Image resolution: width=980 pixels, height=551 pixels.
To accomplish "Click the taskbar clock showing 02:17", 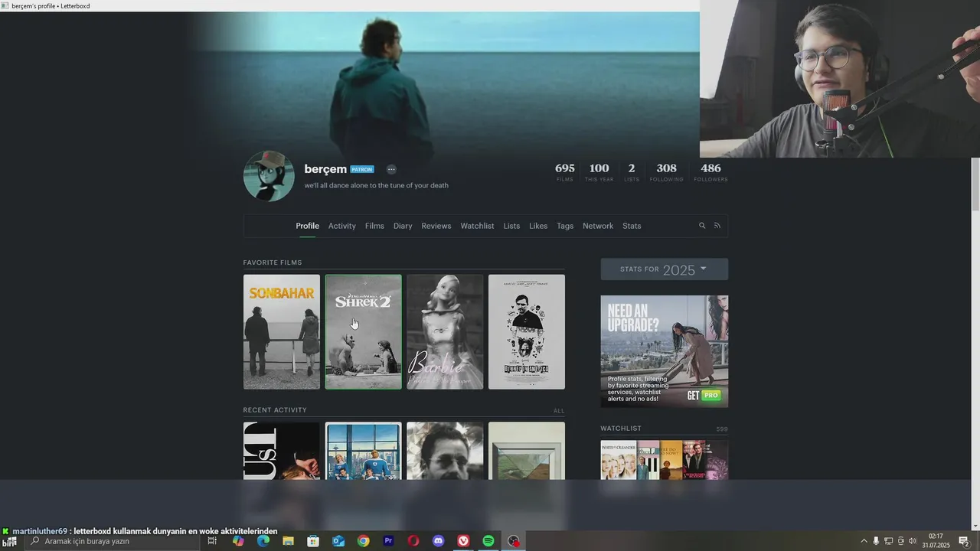I will (936, 541).
